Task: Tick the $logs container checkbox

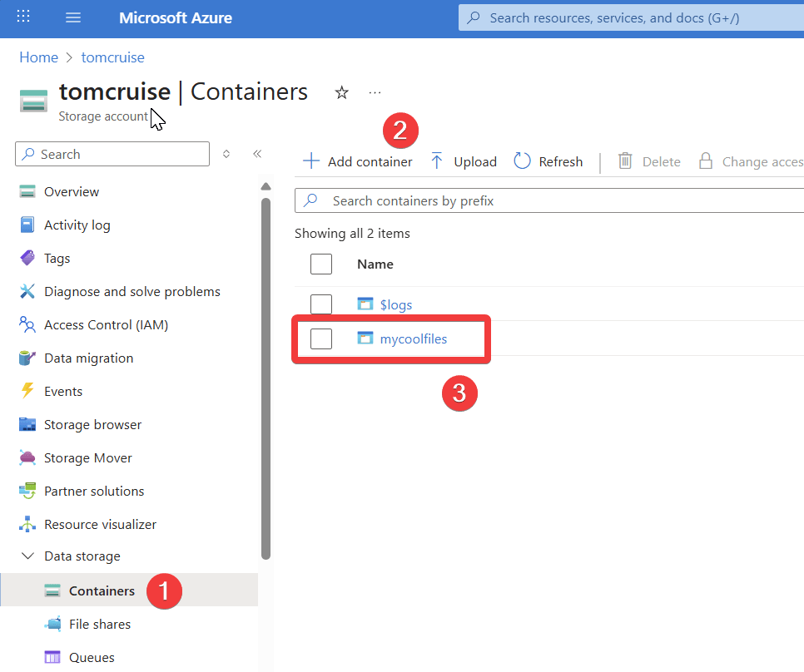Action: [x=321, y=304]
